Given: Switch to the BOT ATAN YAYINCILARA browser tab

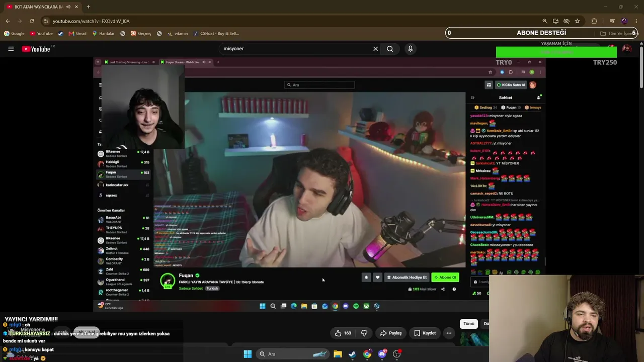Looking at the screenshot, I should coord(39,7).
